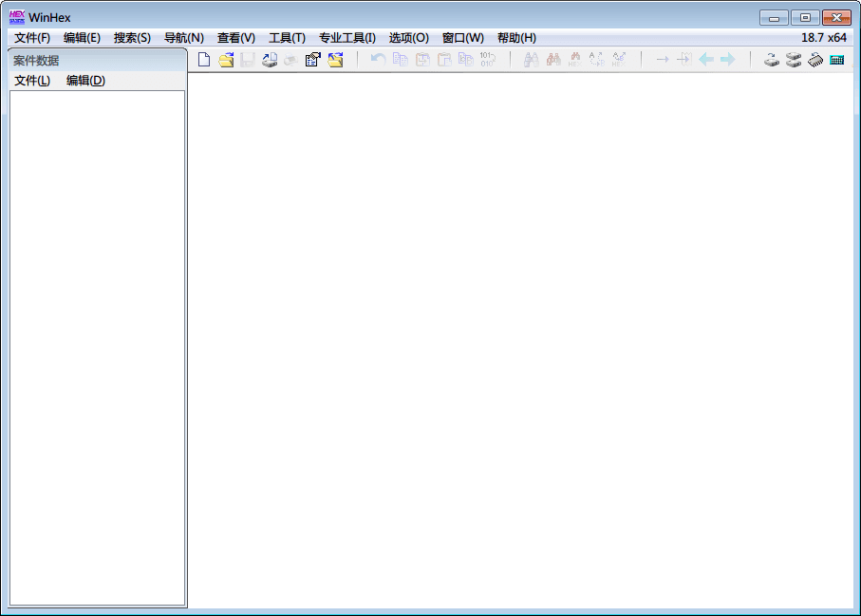Click the Go To Offset arrow icon
Viewport: 861px width, 616px height.
click(x=663, y=59)
